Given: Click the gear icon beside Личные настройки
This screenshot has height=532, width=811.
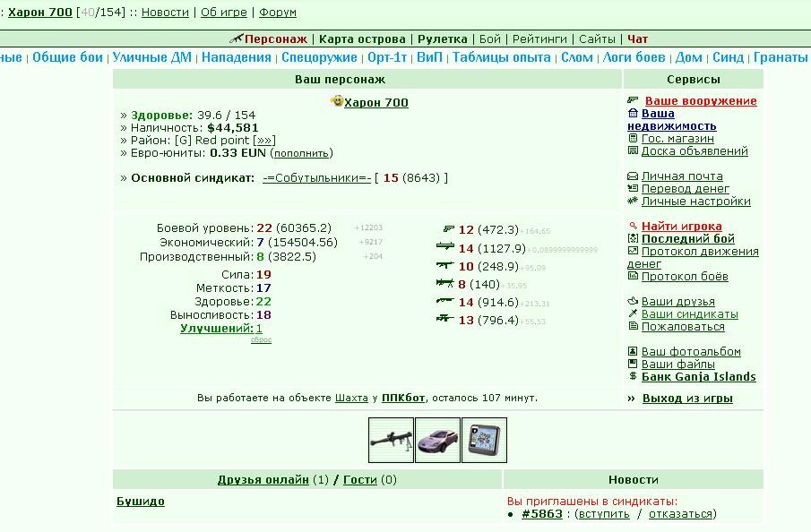Looking at the screenshot, I should (633, 201).
